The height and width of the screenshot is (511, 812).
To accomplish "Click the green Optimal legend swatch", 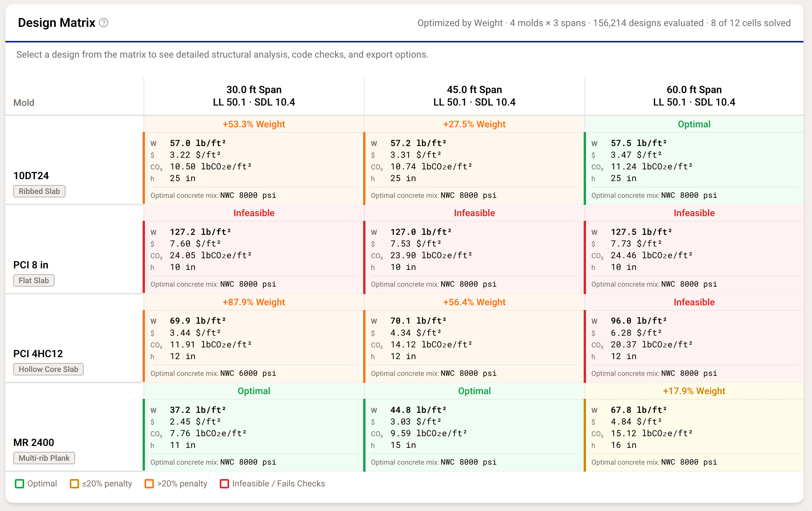I will pos(19,484).
